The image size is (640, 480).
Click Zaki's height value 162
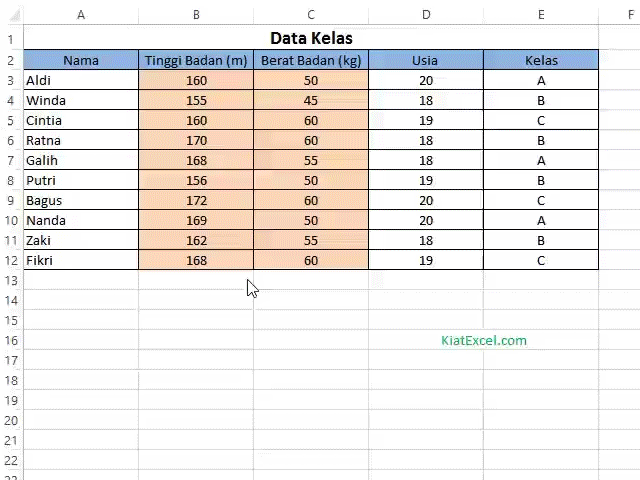[196, 240]
